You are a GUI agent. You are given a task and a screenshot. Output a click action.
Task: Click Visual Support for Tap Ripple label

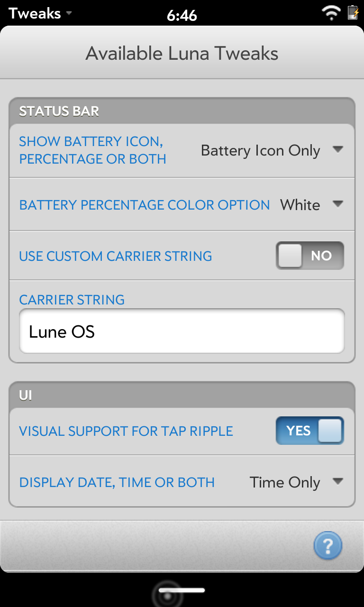pyautogui.click(x=126, y=431)
